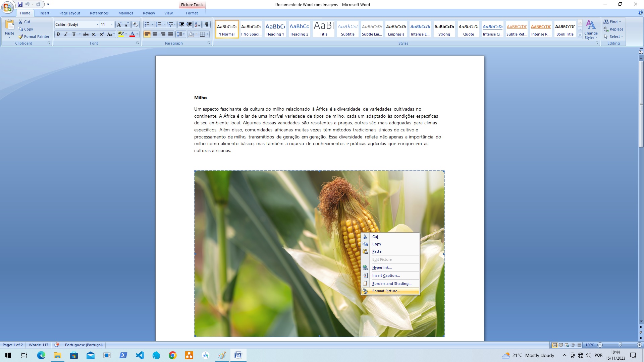
Task: Open Visual Studio Code from the taskbar
Action: [x=140, y=355]
